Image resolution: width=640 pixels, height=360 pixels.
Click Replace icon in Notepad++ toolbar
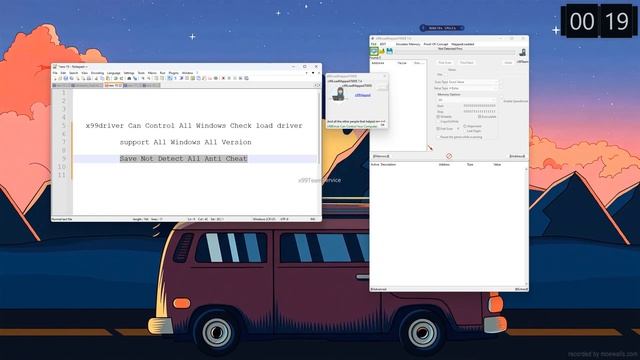pyautogui.click(x=135, y=78)
